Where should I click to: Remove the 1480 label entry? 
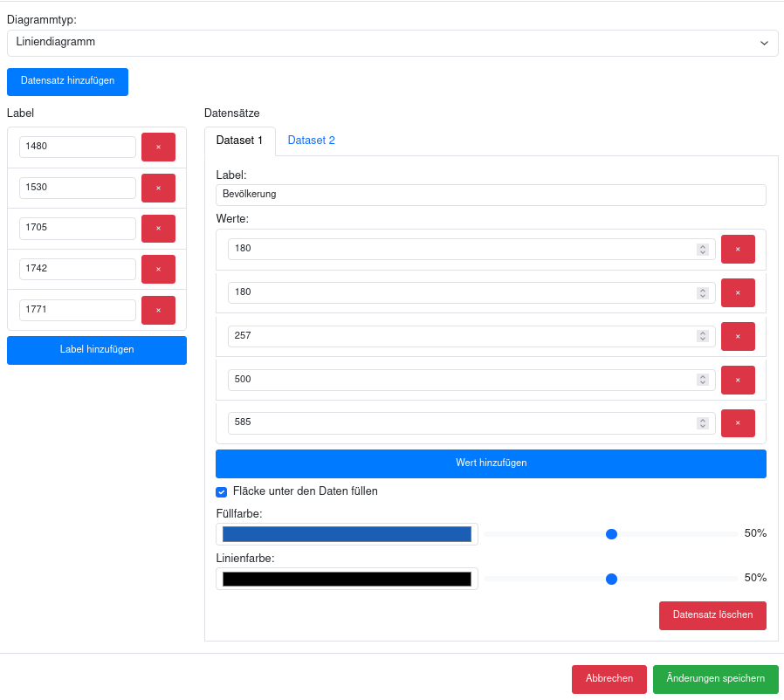click(x=158, y=148)
